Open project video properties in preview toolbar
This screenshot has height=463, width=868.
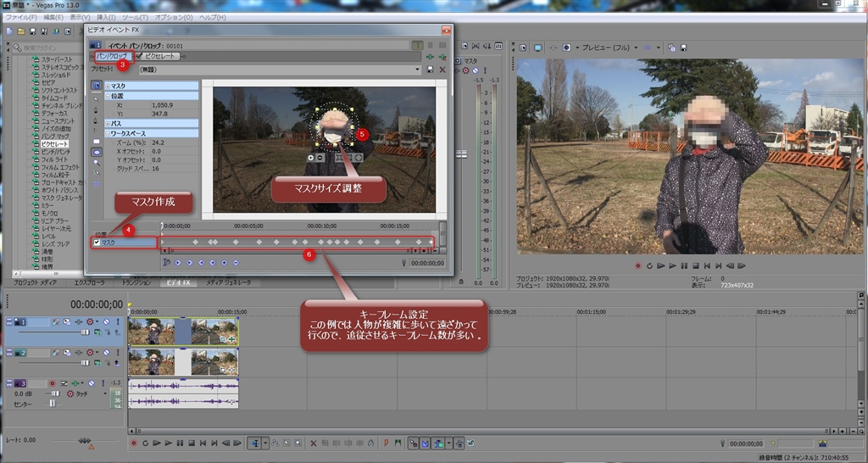click(x=523, y=47)
